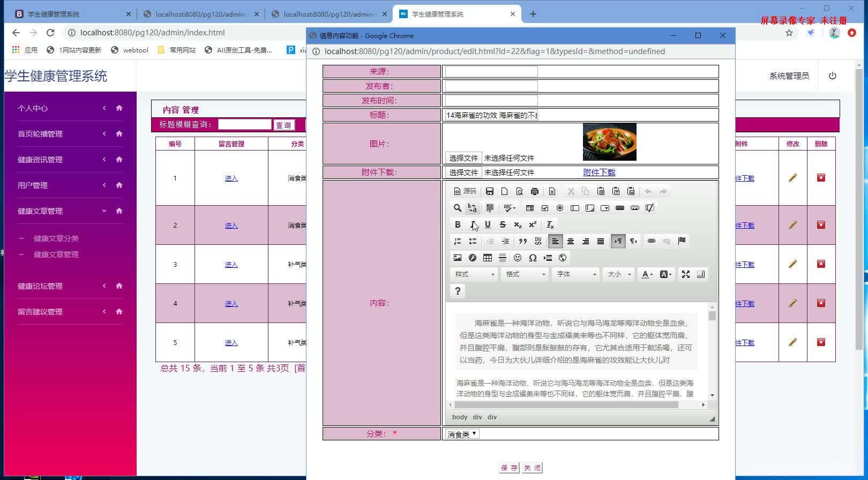Toggle right-to-left text direction
Screen dimensions: 868x480
coord(633,241)
